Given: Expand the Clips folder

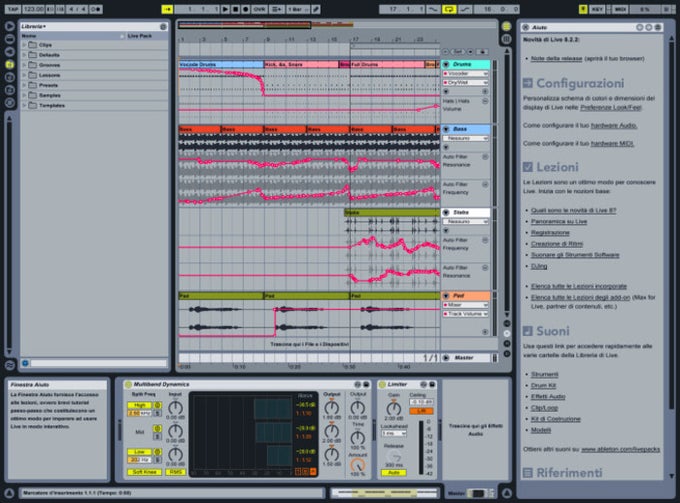Looking at the screenshot, I should pyautogui.click(x=25, y=45).
